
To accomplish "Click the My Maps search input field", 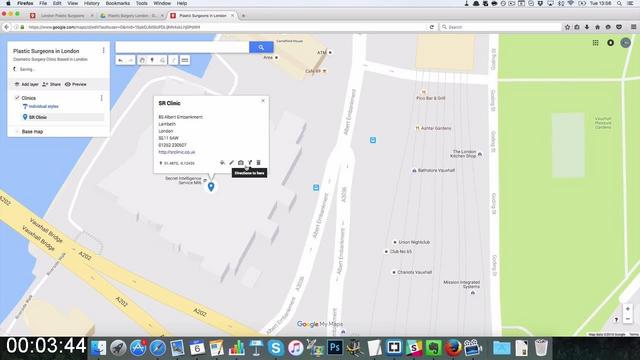I will (182, 47).
